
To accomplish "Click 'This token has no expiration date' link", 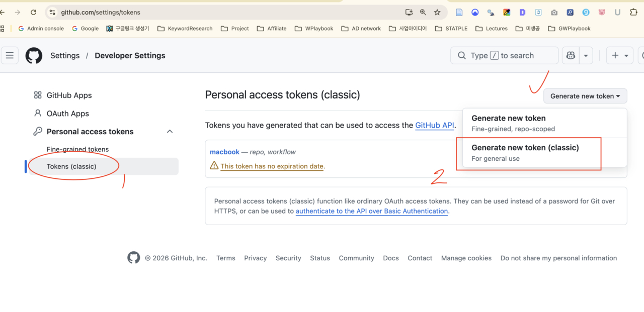I will pyautogui.click(x=272, y=166).
